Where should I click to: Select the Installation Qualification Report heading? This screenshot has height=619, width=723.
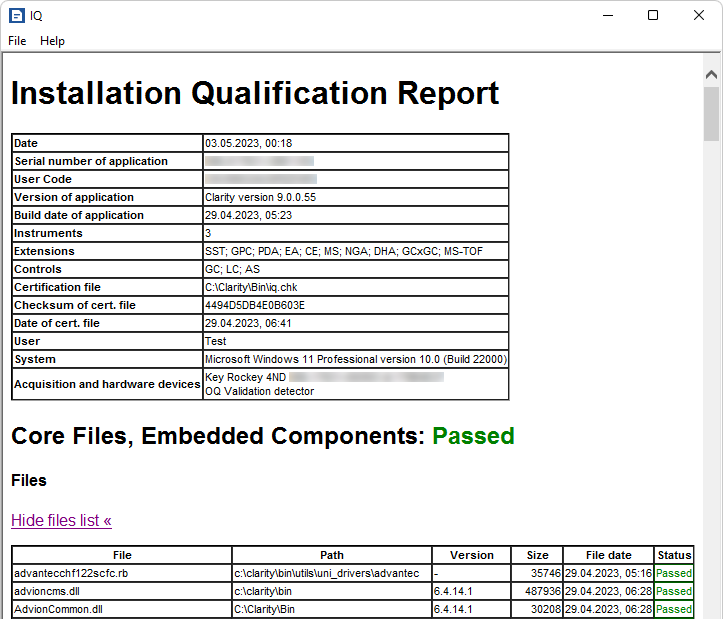[x=255, y=93]
